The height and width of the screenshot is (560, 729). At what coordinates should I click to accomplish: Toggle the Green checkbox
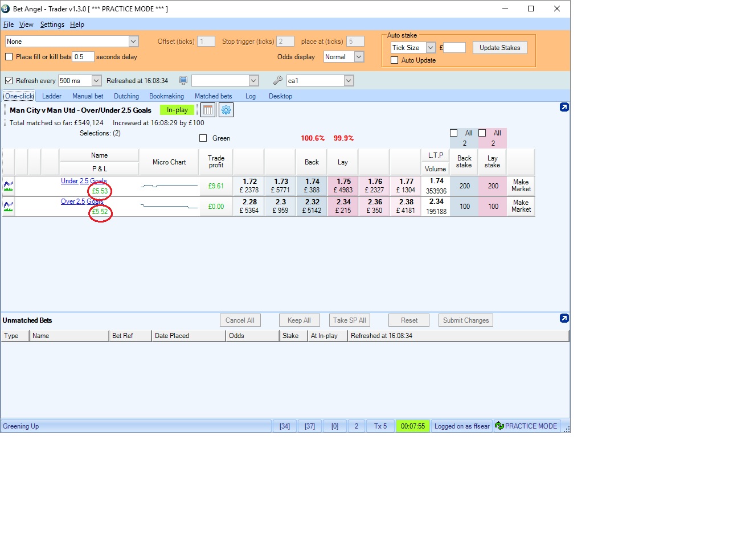point(203,138)
